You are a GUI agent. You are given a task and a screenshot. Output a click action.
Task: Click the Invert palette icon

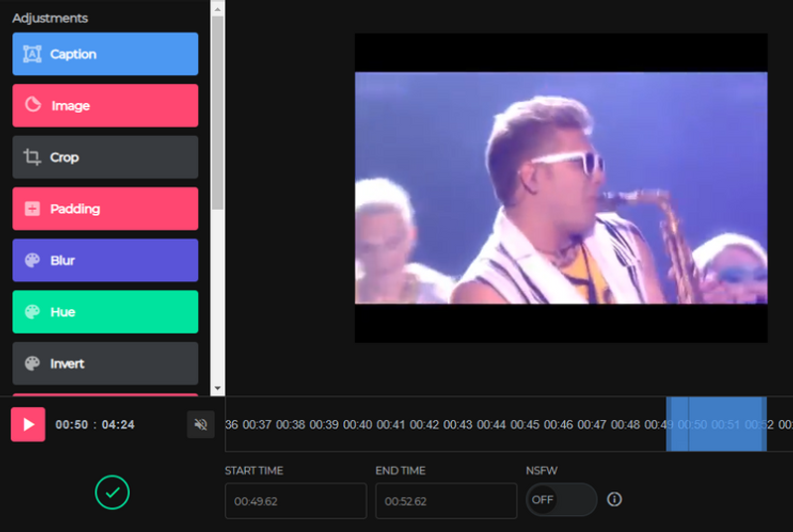point(32,364)
